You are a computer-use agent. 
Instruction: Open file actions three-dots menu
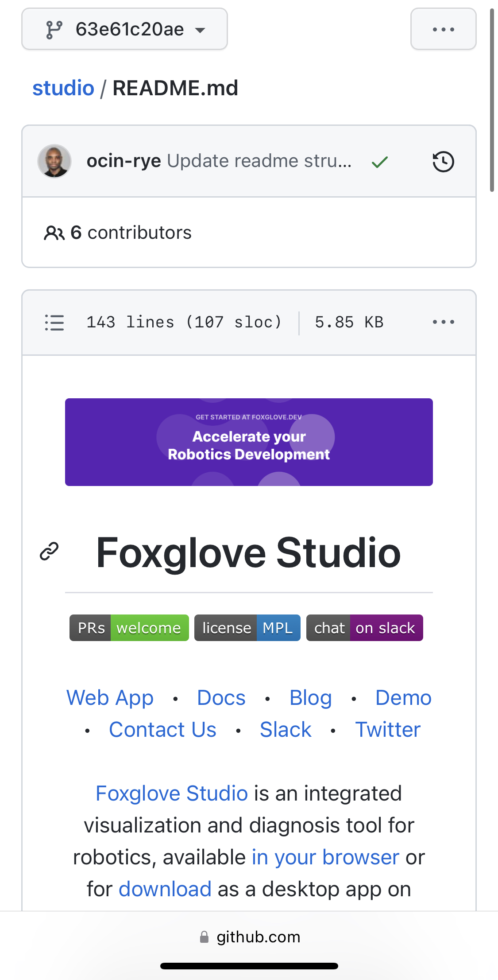[443, 322]
